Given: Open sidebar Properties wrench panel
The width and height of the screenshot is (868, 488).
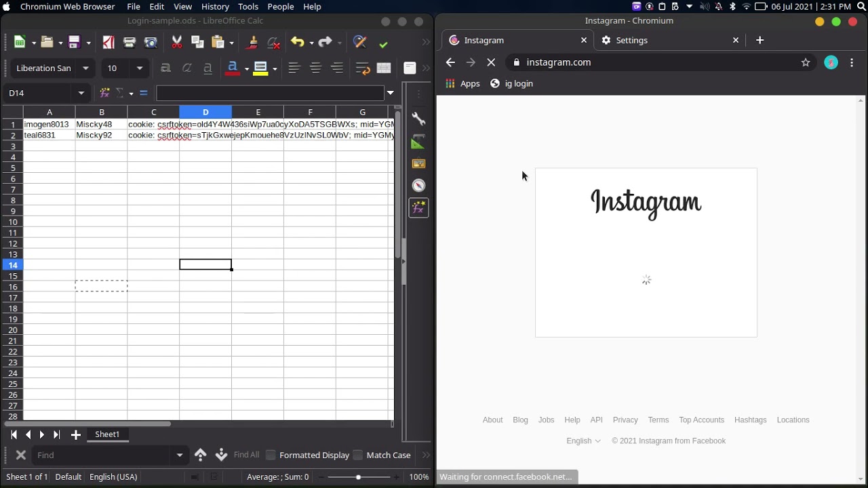Looking at the screenshot, I should tap(419, 119).
